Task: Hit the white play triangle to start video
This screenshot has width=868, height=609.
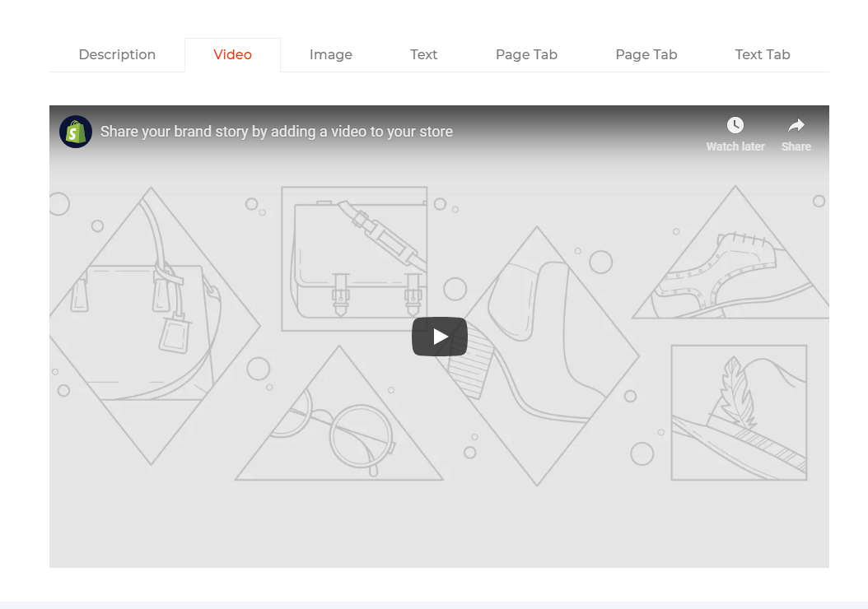Action: [x=439, y=336]
